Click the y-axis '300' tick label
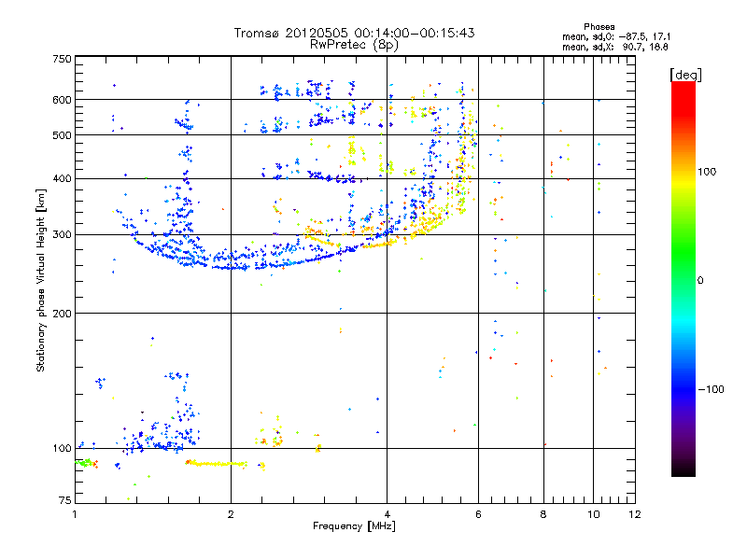Screen dimensions: 747x560 tap(62, 235)
